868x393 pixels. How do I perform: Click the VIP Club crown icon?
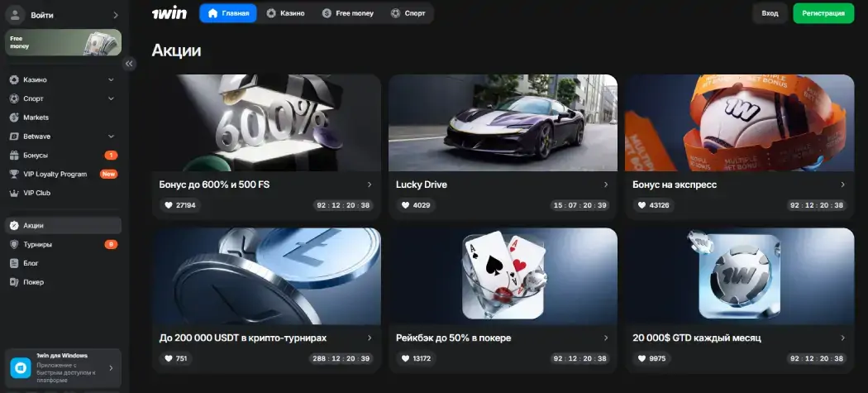14,193
